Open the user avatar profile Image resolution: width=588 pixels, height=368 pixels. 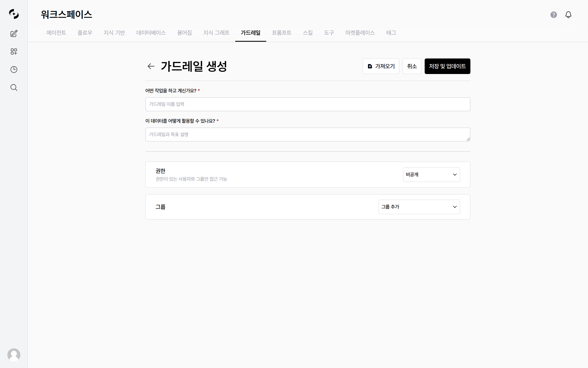(14, 355)
